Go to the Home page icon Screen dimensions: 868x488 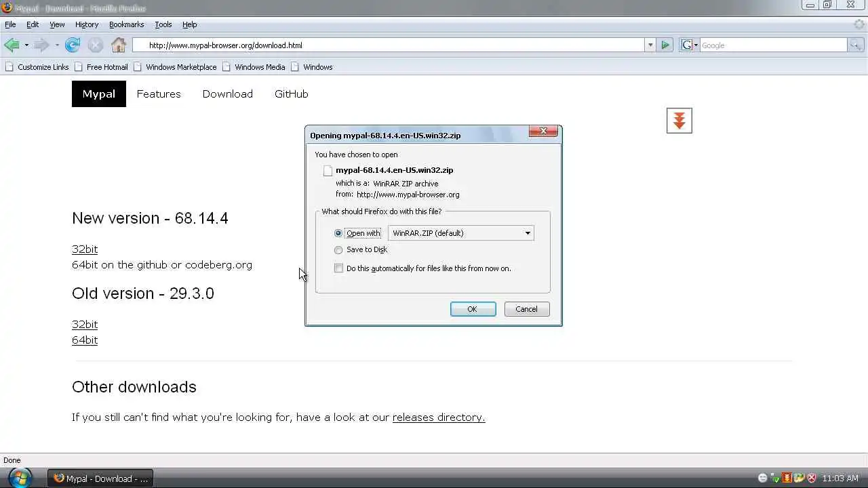pyautogui.click(x=119, y=45)
